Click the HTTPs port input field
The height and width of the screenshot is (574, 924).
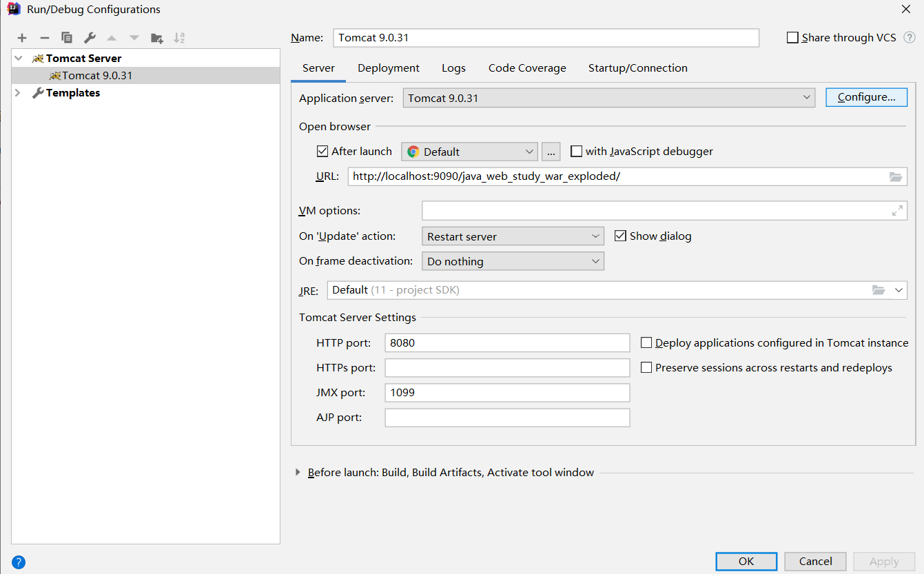pyautogui.click(x=507, y=367)
